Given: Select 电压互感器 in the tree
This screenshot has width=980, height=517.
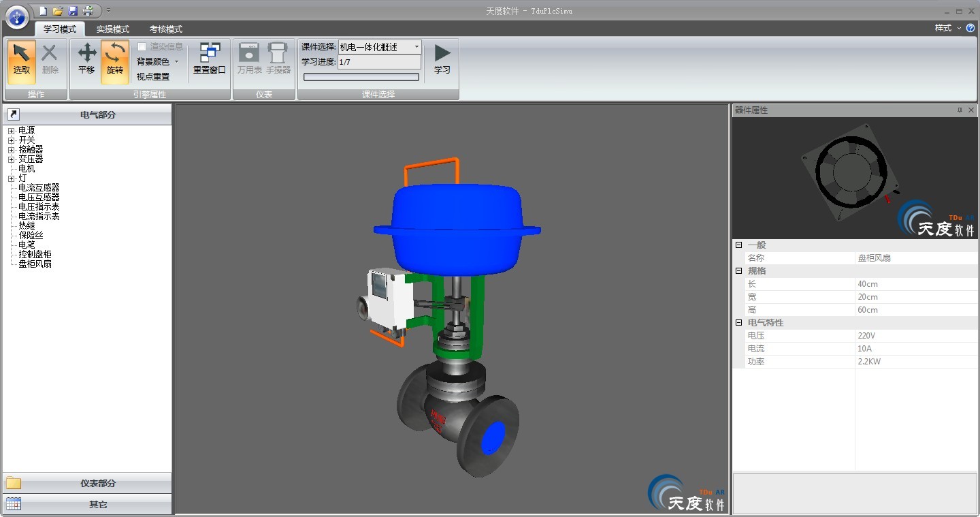Looking at the screenshot, I should (x=39, y=197).
